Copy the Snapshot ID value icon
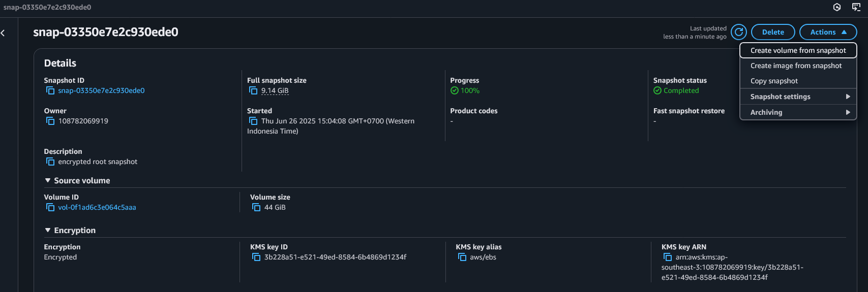The height and width of the screenshot is (292, 868). click(x=50, y=90)
